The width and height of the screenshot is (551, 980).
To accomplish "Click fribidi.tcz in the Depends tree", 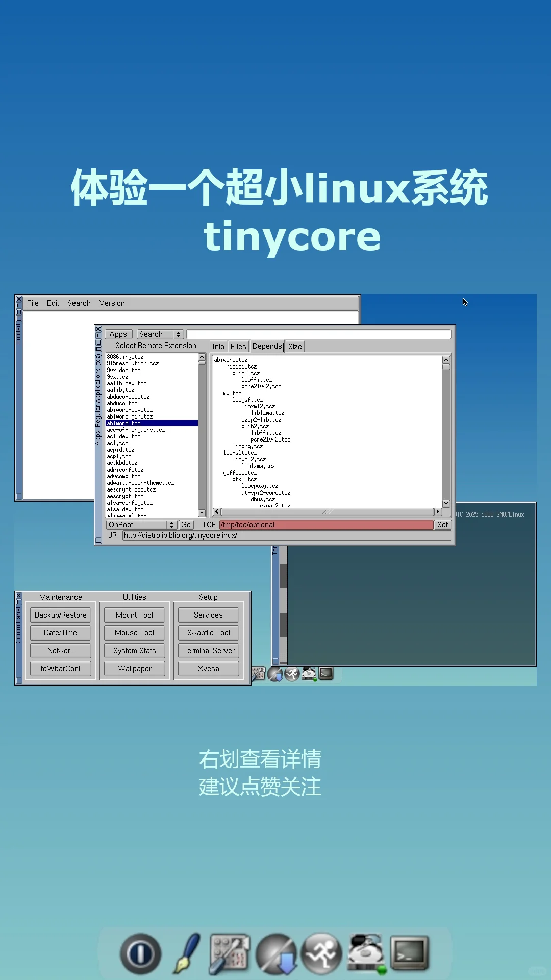I will coord(240,366).
